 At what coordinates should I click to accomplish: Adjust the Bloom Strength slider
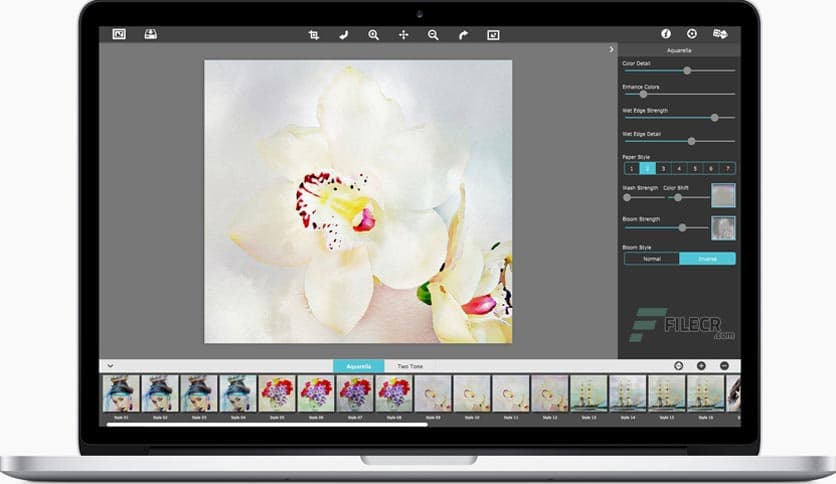click(x=665, y=228)
